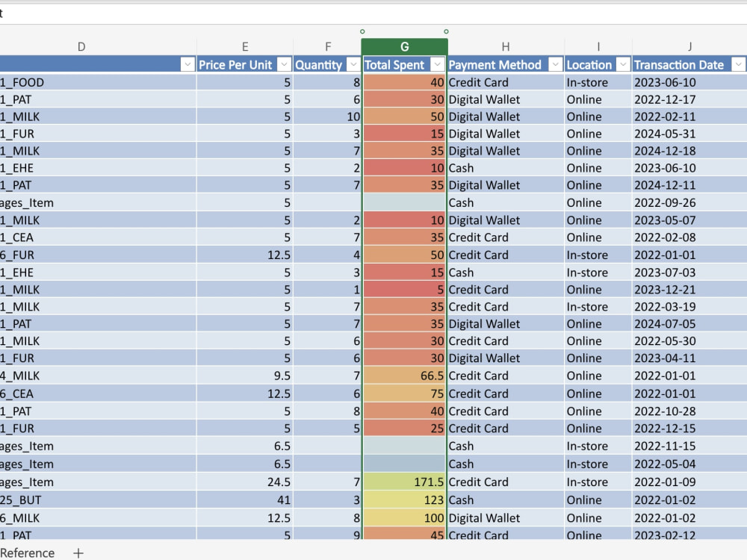
Task: Open the Total Spent filter dropdown
Action: [x=438, y=64]
